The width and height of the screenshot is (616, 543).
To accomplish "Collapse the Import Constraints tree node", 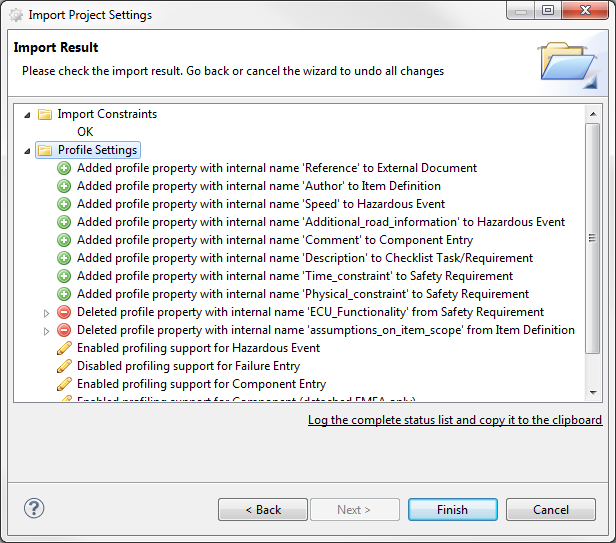I will tap(27, 114).
